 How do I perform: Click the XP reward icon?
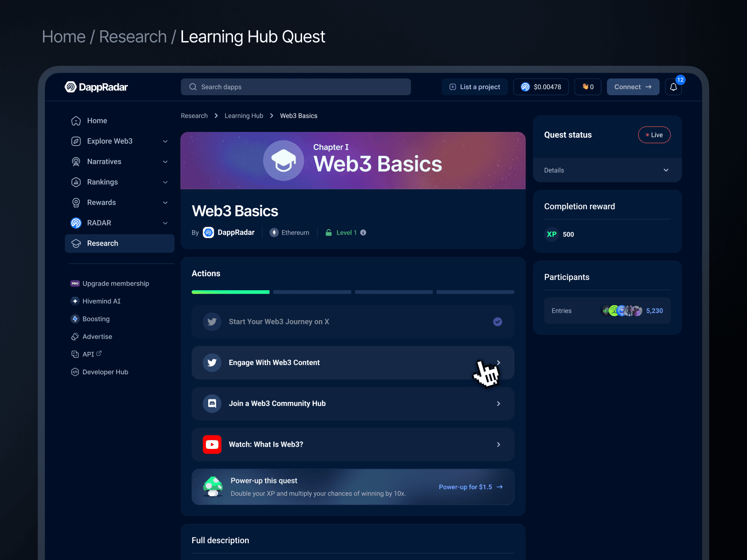(552, 234)
